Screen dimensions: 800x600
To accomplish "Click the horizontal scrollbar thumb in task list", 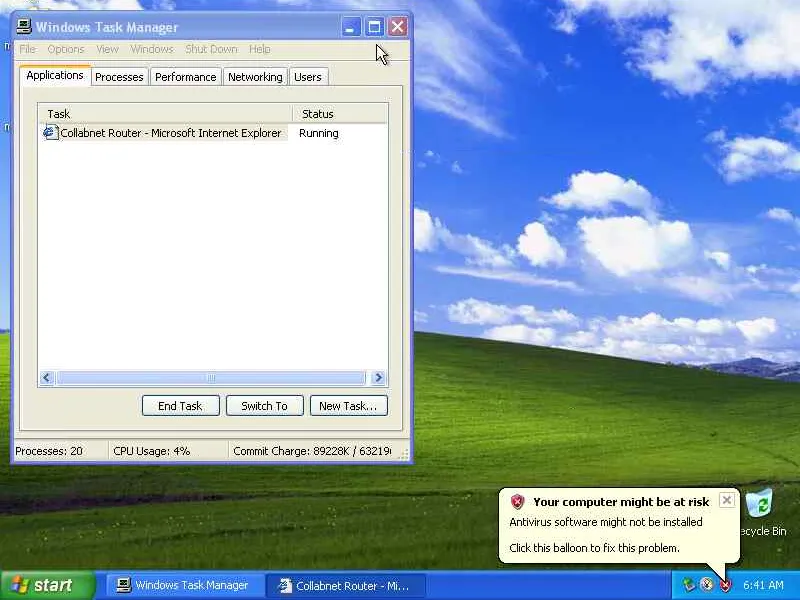I will [x=211, y=378].
